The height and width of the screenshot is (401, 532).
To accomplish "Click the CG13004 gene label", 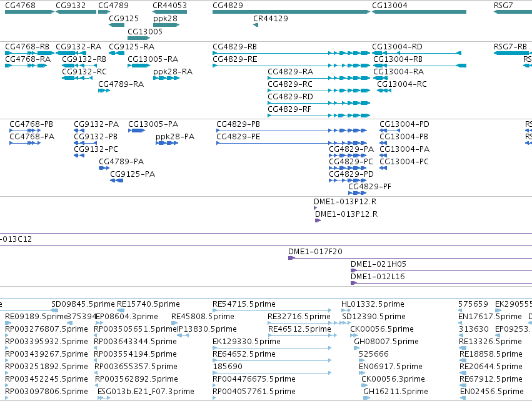I will coord(389,6).
